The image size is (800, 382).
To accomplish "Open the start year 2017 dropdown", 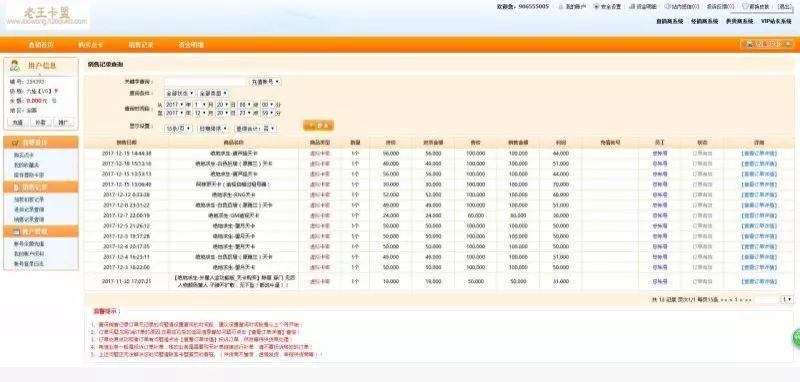I will [x=174, y=104].
